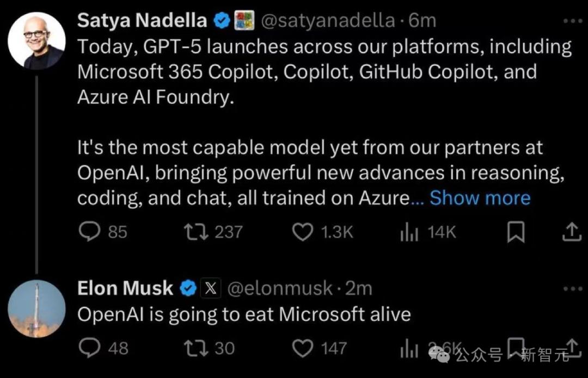Reply to Elon Musk's tweet

click(x=88, y=348)
